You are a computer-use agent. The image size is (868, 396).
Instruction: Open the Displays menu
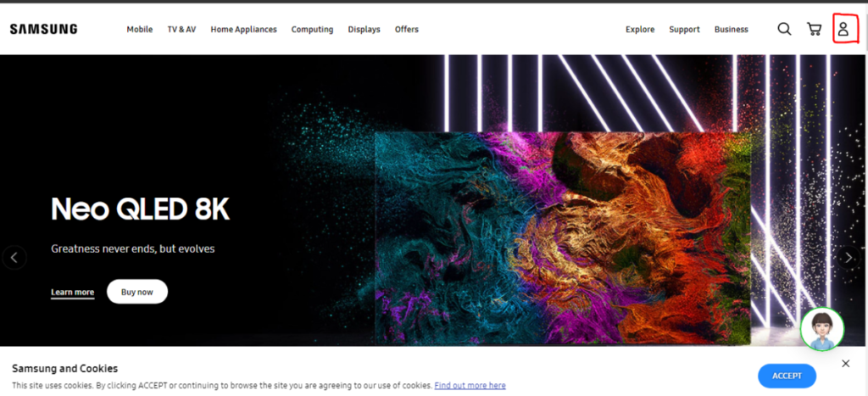click(364, 30)
